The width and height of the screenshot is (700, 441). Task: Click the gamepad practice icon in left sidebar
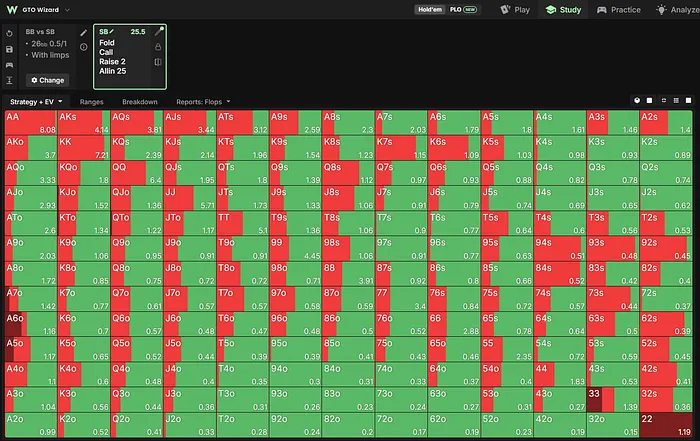coord(9,65)
